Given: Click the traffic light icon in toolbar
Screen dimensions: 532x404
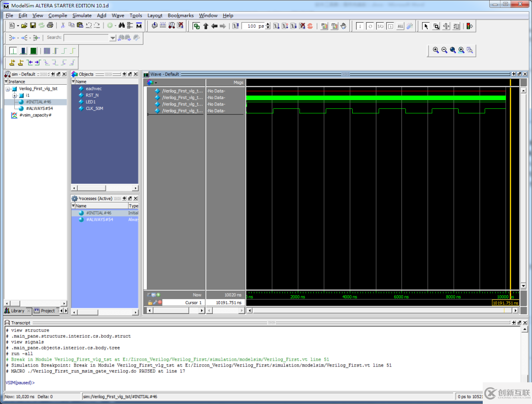Looking at the screenshot, I should point(469,26).
